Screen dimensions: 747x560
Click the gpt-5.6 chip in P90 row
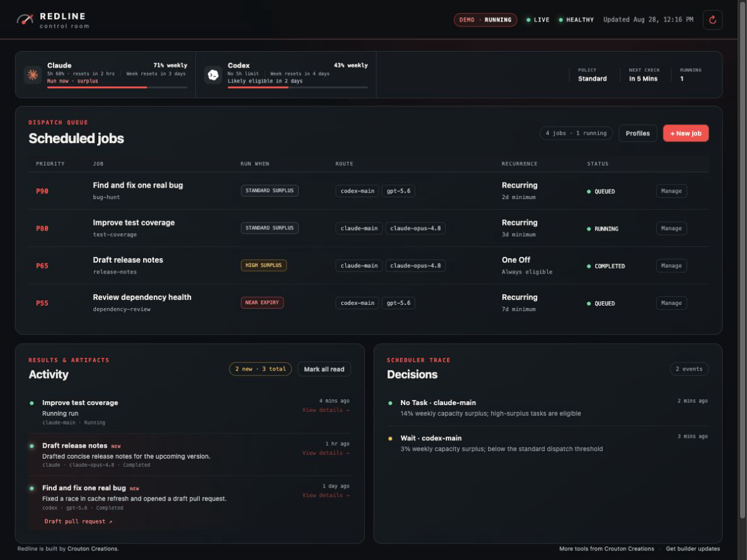point(398,191)
